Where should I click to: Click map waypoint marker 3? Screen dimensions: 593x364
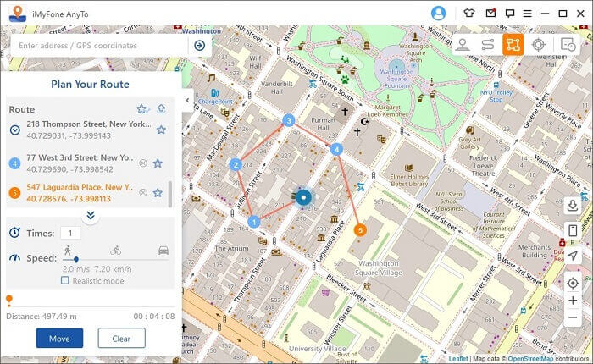coord(289,120)
